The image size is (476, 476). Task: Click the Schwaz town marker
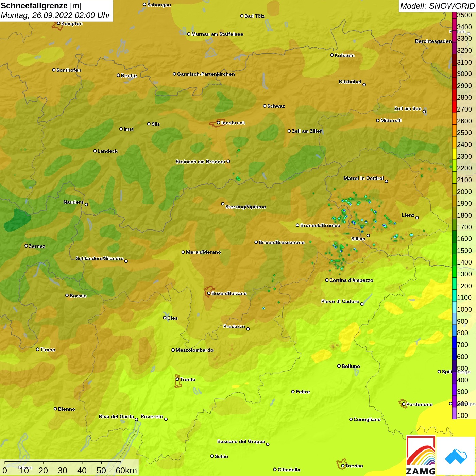pos(265,106)
